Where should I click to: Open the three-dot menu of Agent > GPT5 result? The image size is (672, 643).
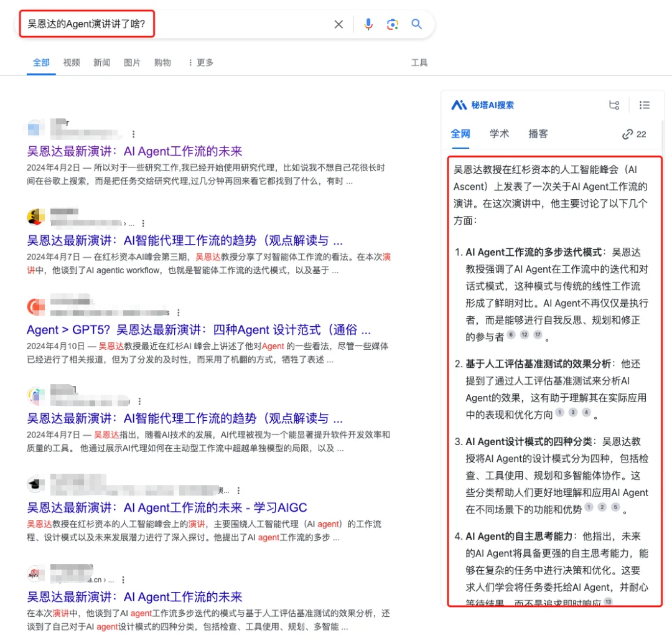(x=179, y=312)
